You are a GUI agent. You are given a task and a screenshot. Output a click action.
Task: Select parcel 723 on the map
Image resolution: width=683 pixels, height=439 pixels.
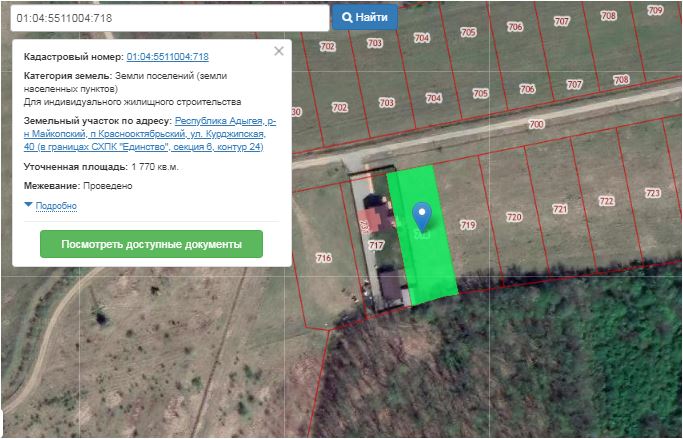point(652,193)
